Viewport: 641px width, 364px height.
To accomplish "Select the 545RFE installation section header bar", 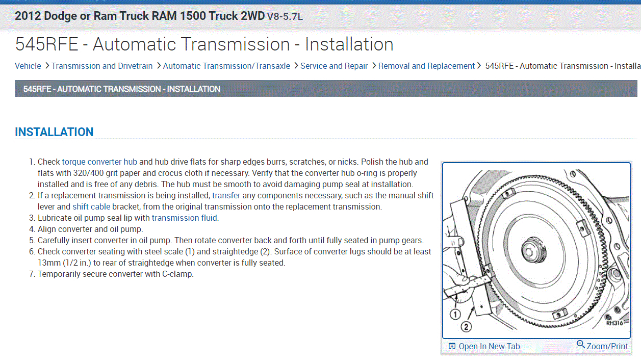I will (326, 89).
